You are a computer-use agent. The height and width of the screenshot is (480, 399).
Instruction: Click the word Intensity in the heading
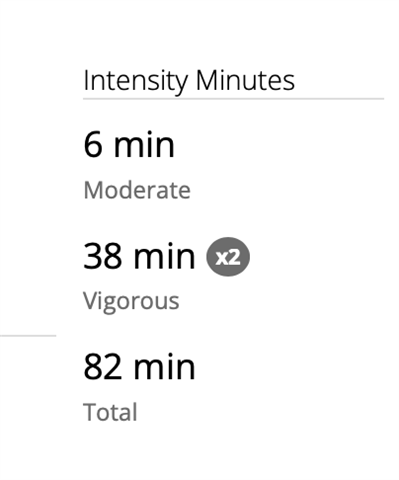tap(136, 82)
